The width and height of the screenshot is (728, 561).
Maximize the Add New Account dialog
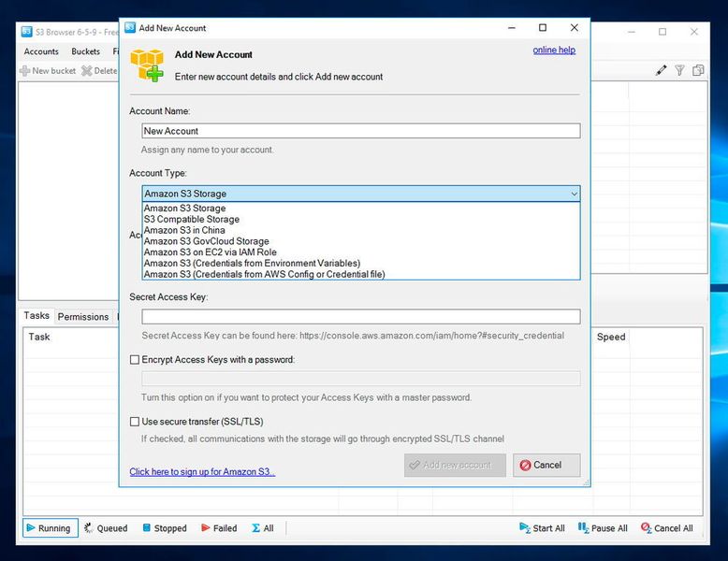click(x=543, y=28)
